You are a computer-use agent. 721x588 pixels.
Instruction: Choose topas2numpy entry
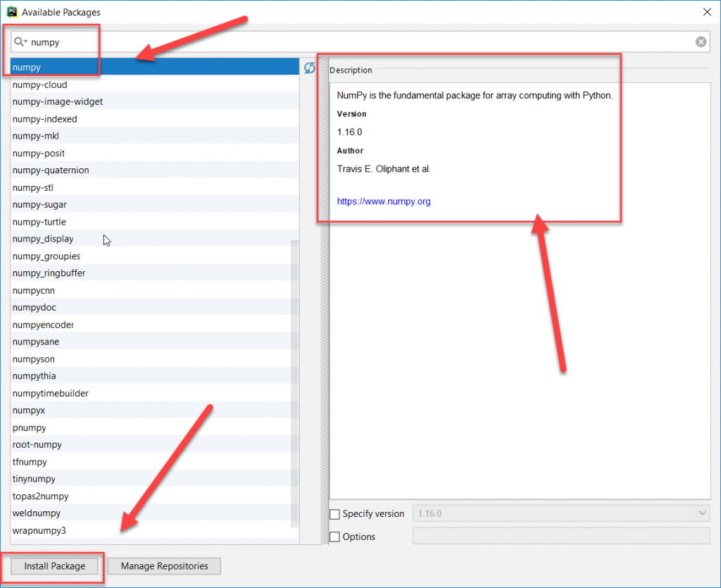155,496
